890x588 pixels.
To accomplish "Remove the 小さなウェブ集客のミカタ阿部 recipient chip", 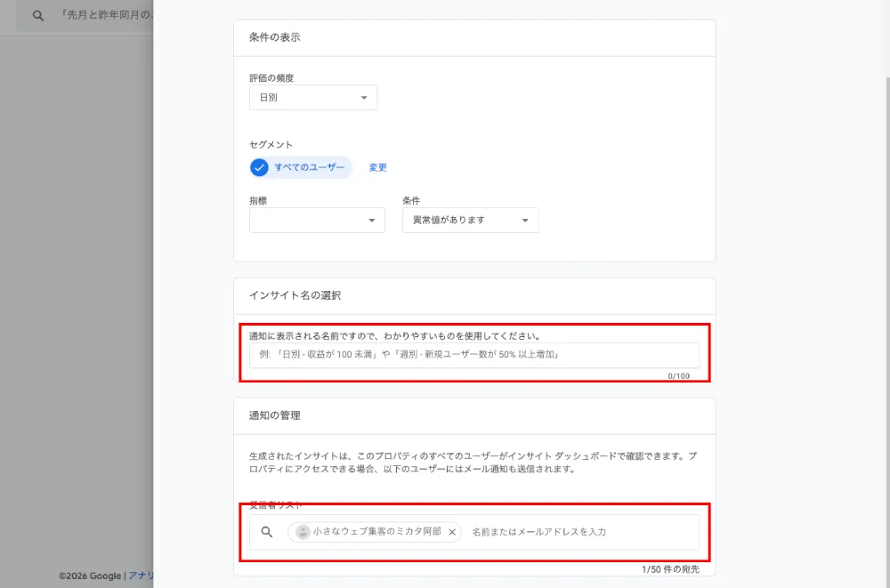I will [x=452, y=532].
